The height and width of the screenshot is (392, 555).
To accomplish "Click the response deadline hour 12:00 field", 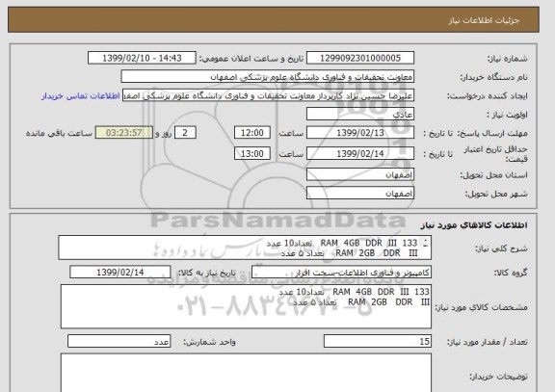I will point(252,133).
